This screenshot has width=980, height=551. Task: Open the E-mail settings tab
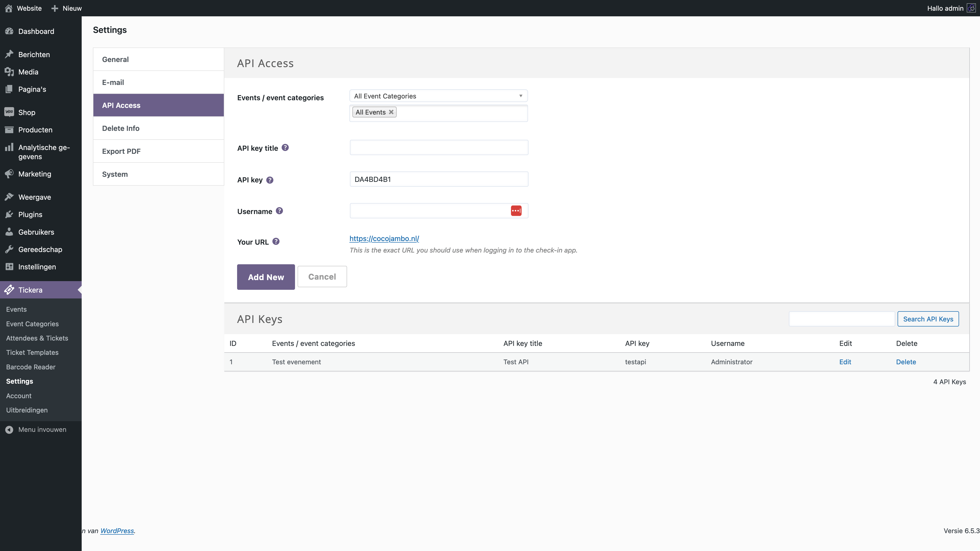pos(158,82)
